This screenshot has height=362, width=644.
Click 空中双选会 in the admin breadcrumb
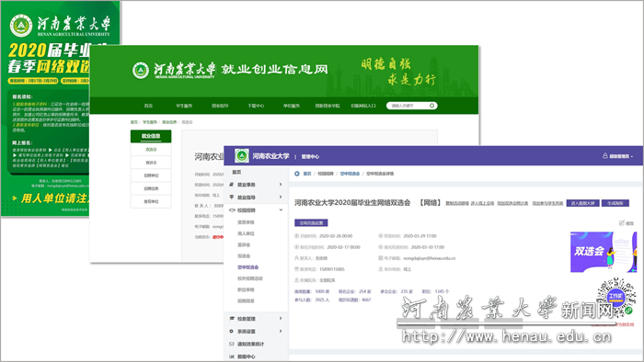pyautogui.click(x=350, y=174)
